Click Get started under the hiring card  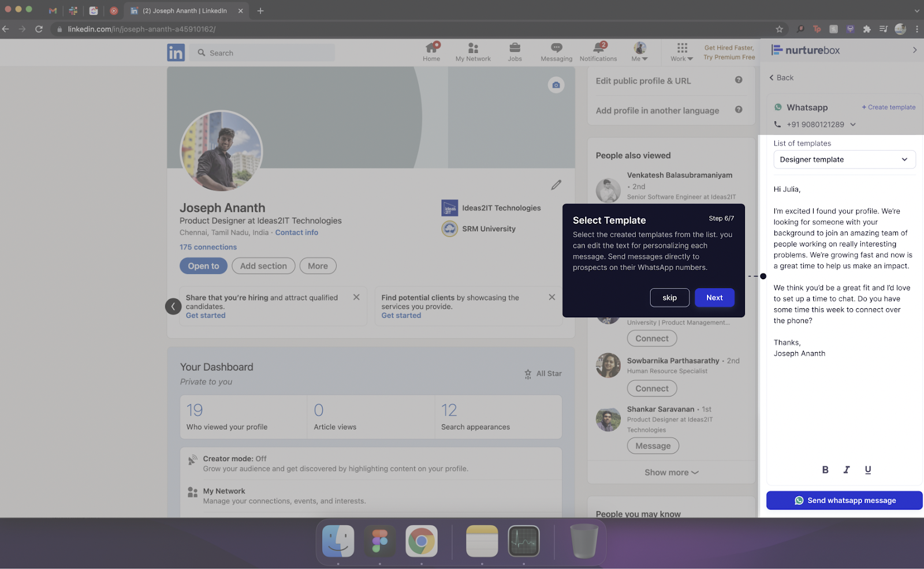(206, 316)
